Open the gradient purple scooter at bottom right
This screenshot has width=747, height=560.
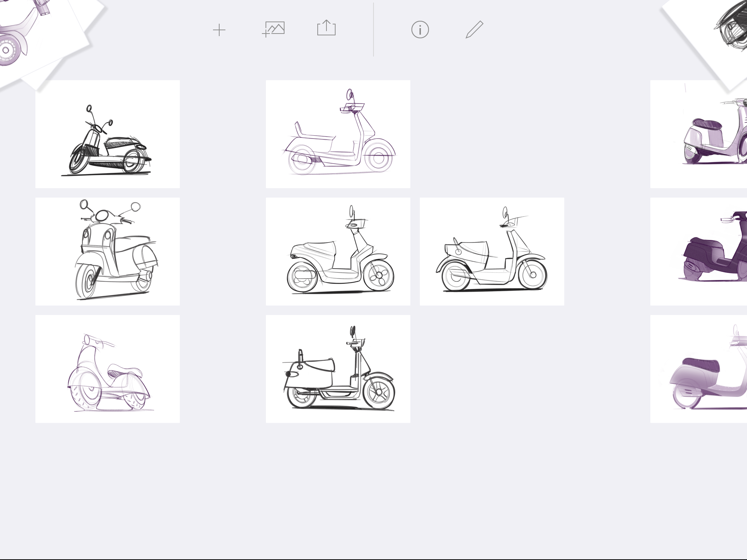[698, 369]
